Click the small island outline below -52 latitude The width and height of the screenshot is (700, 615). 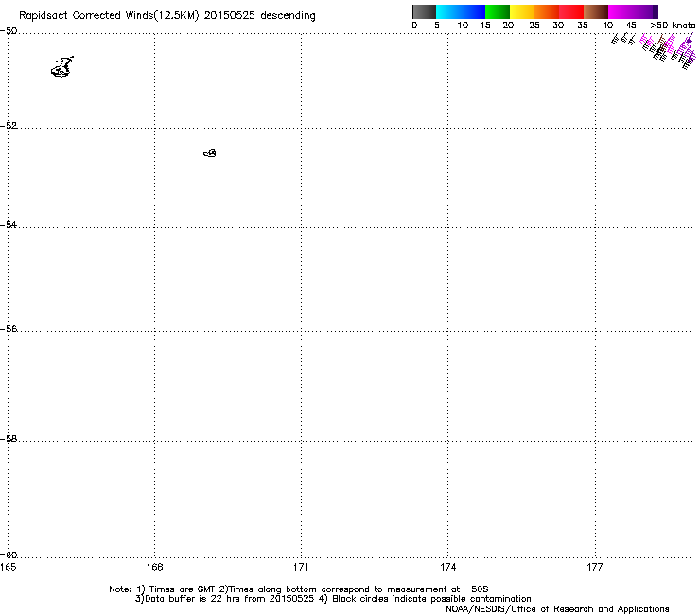pyautogui.click(x=210, y=153)
